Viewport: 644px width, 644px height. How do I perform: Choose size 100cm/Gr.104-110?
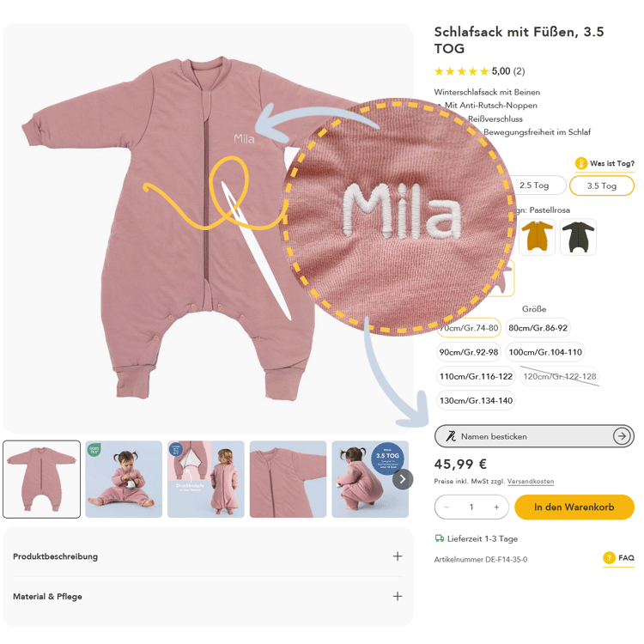[544, 352]
